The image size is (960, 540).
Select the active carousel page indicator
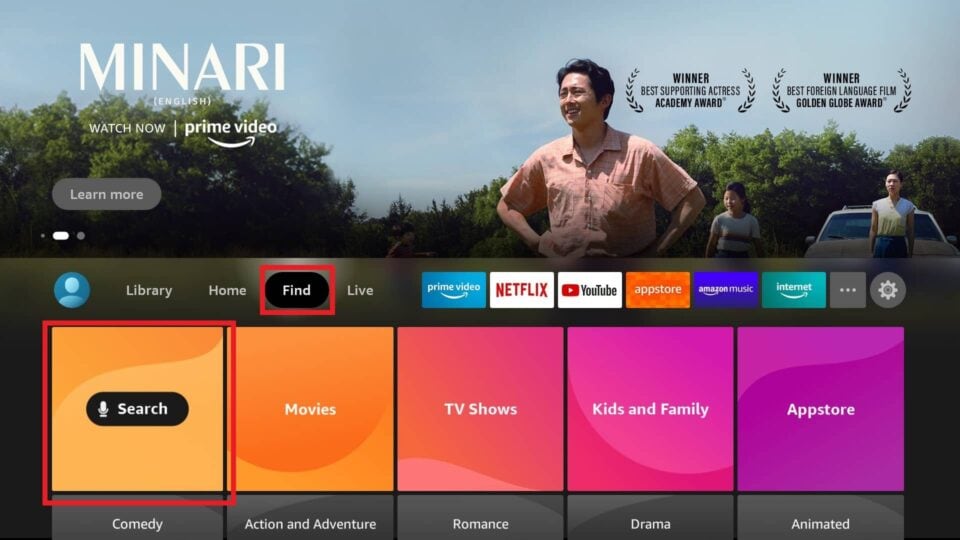pyautogui.click(x=61, y=236)
